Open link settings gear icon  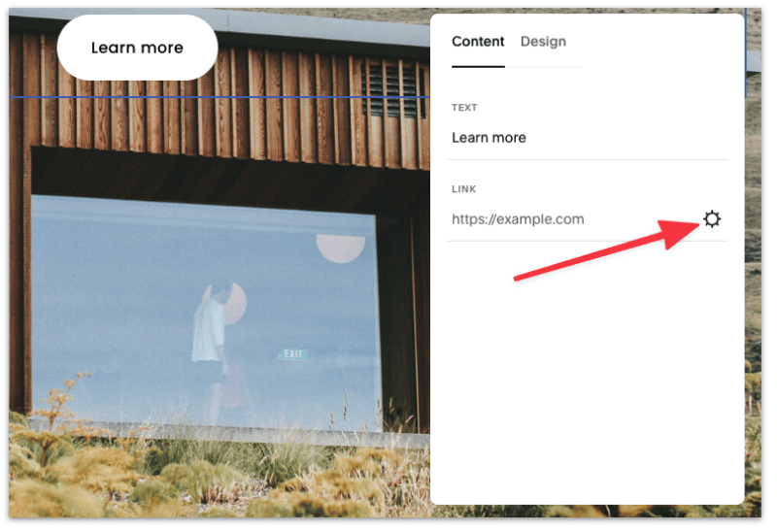pyautogui.click(x=712, y=219)
